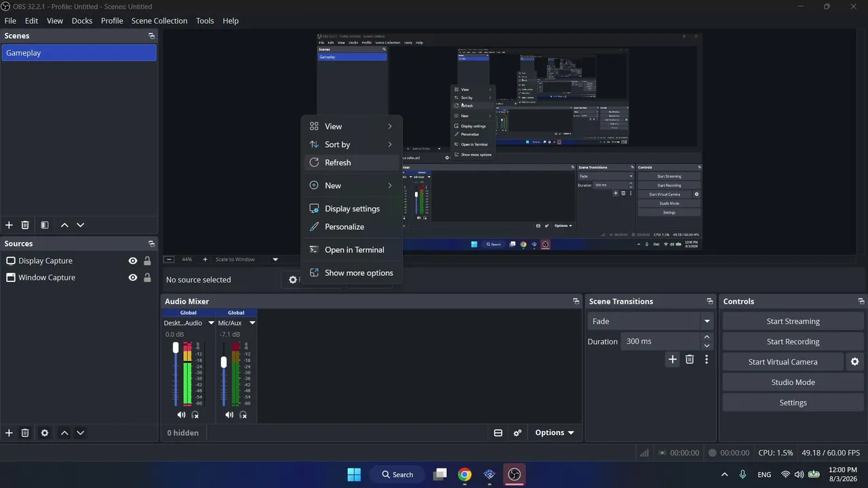Open advanced audio properties gears icon

tap(517, 433)
